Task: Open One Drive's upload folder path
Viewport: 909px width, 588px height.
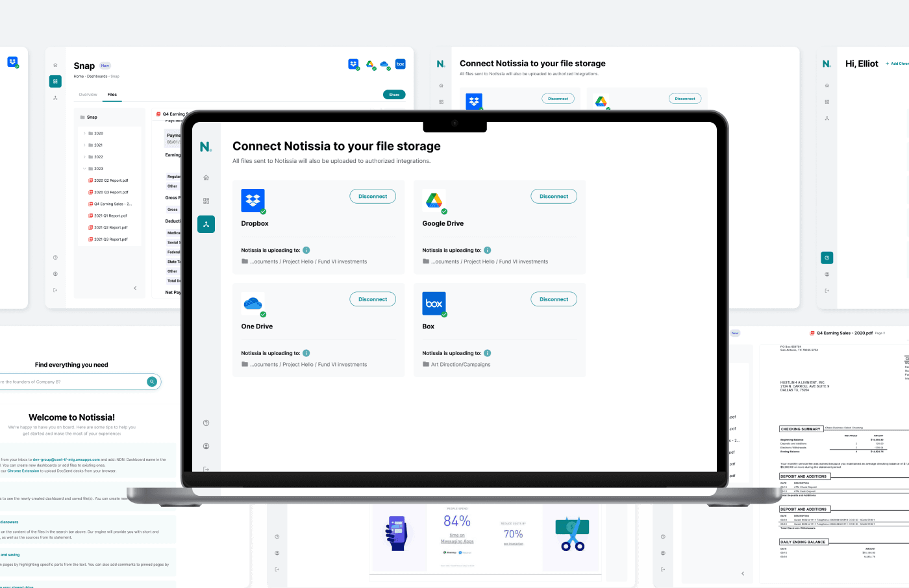Action: coord(304,365)
